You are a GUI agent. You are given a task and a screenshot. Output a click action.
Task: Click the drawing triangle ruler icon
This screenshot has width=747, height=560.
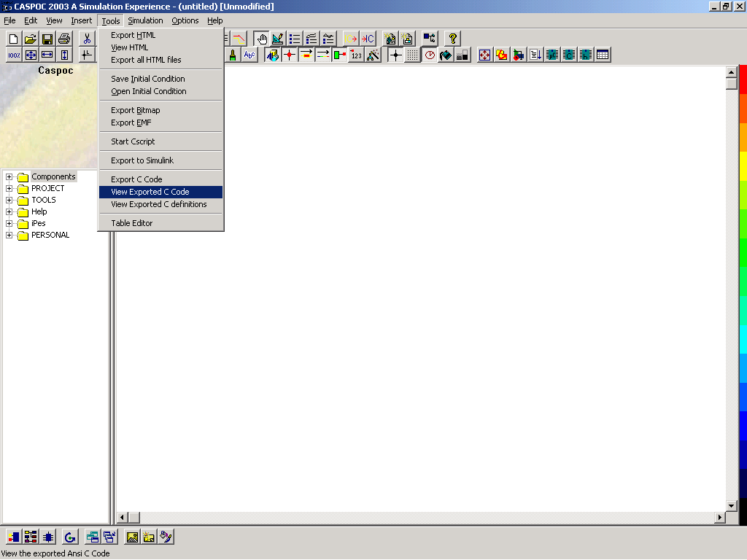278,39
